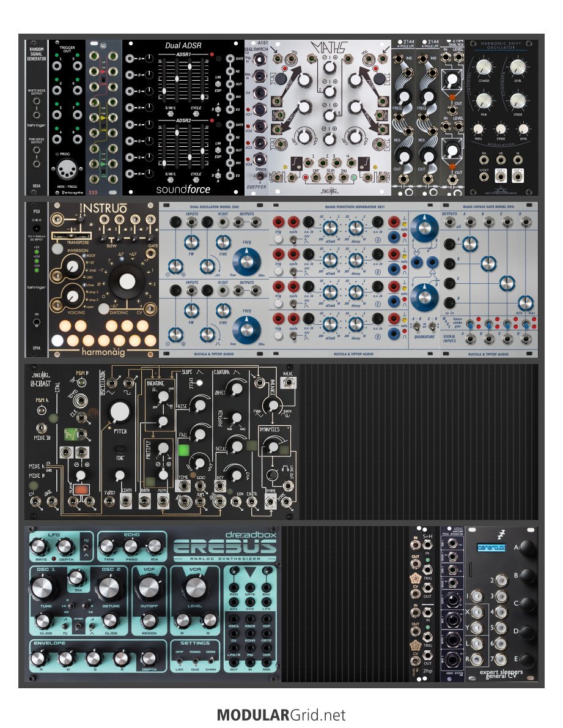
Task: Turn the DETUNE knob on Erebus
Action: coord(110,589)
